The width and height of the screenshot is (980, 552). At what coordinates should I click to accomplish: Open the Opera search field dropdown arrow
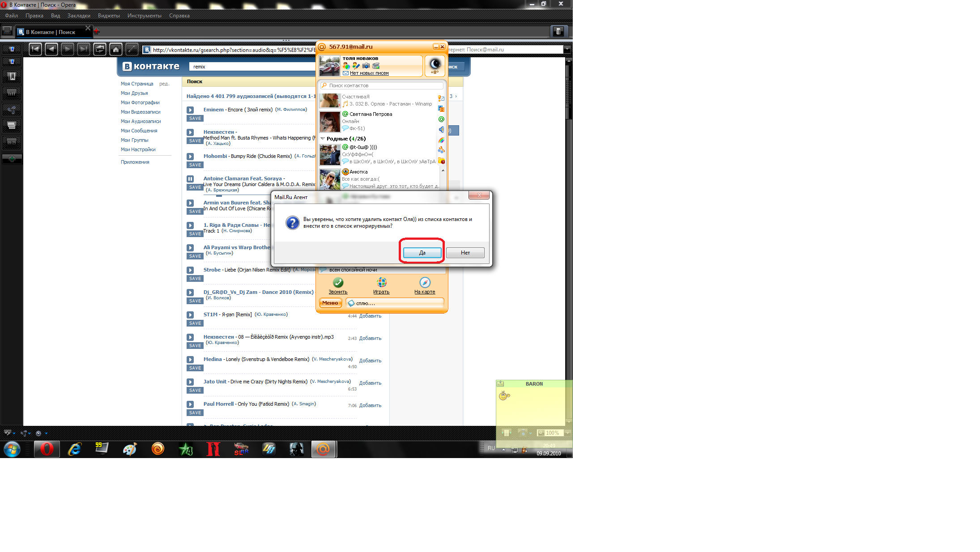(567, 49)
